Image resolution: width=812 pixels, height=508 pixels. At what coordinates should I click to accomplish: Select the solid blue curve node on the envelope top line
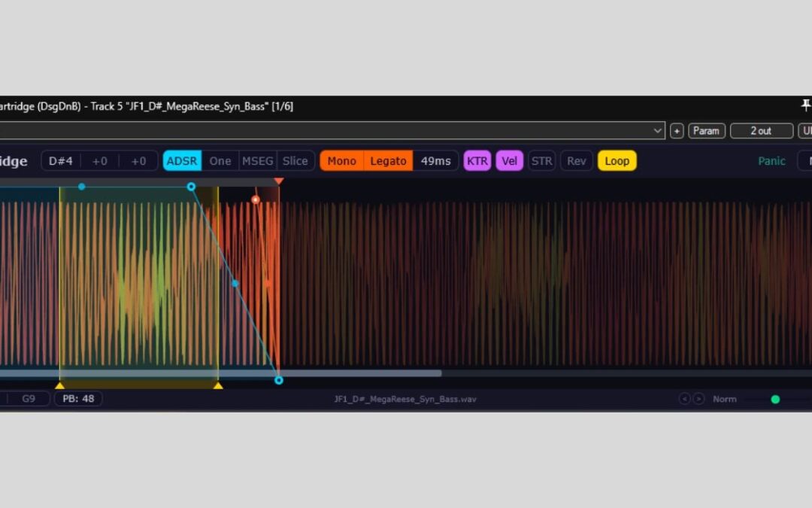click(82, 187)
